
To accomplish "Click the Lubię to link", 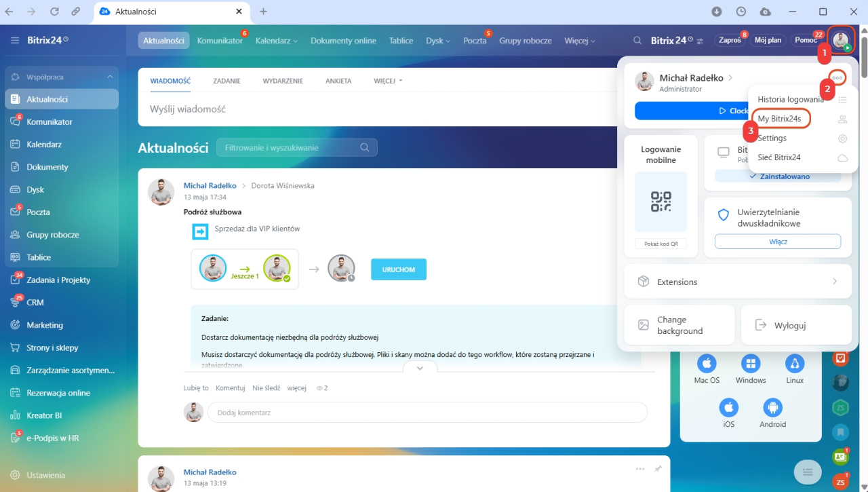I will 196,388.
